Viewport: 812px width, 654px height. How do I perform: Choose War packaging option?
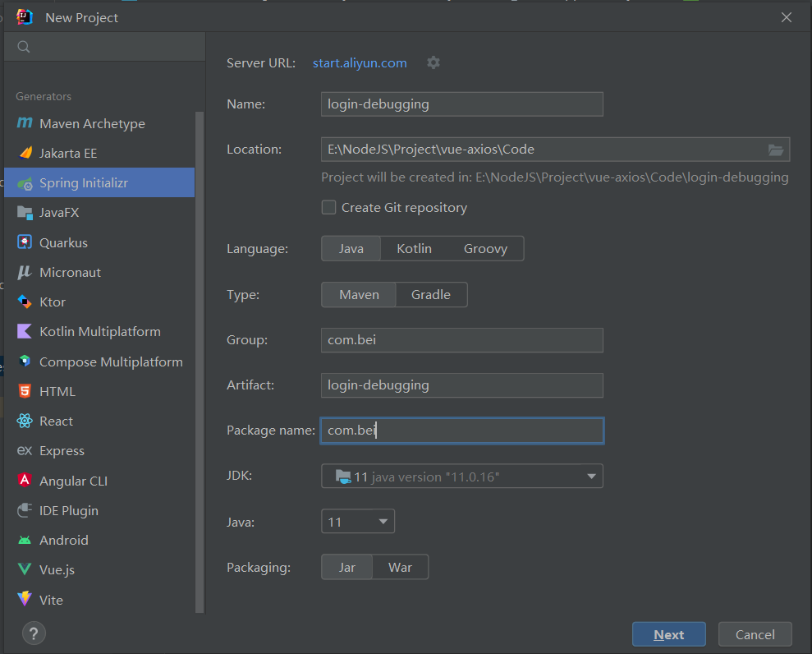(400, 567)
